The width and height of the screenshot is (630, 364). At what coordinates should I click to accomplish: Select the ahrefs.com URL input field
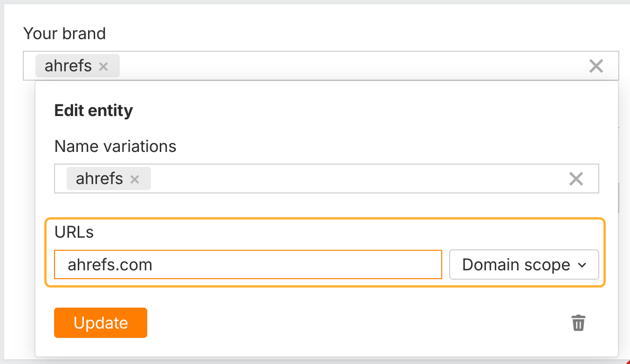pos(247,264)
